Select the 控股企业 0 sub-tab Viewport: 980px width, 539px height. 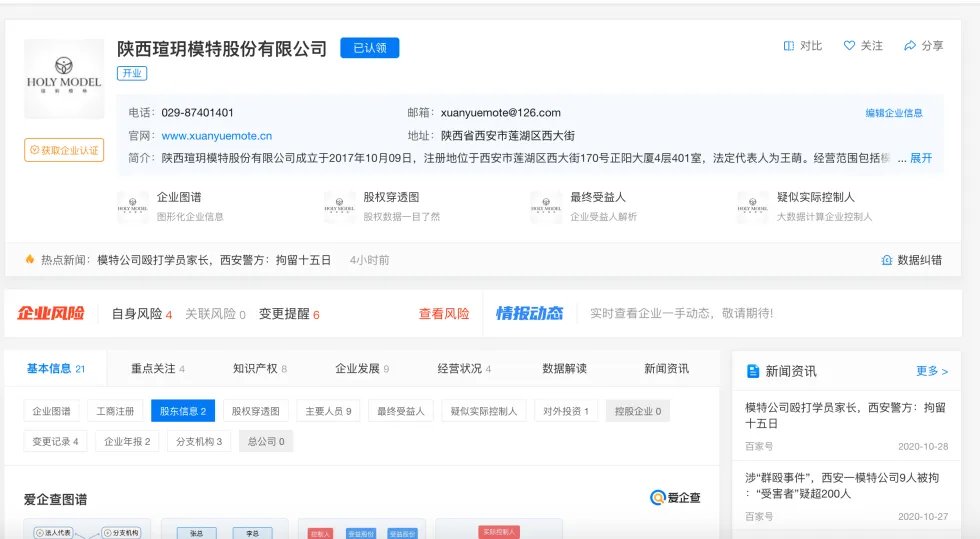638,411
